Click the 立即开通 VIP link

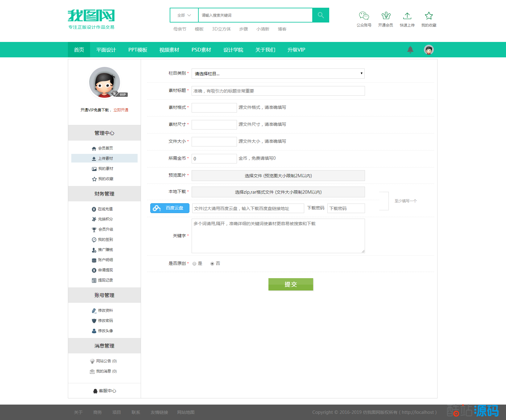point(121,110)
